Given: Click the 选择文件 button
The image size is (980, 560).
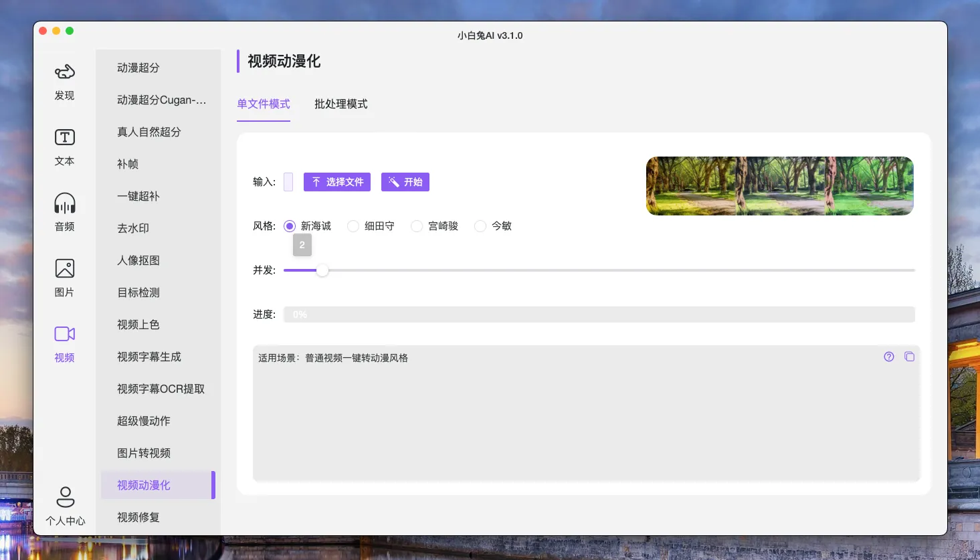Looking at the screenshot, I should point(337,182).
